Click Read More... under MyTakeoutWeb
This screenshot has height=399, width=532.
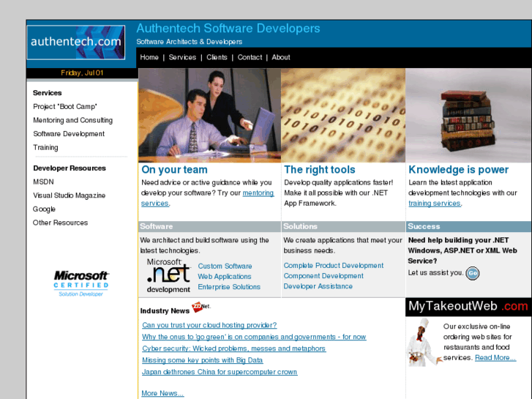point(495,357)
